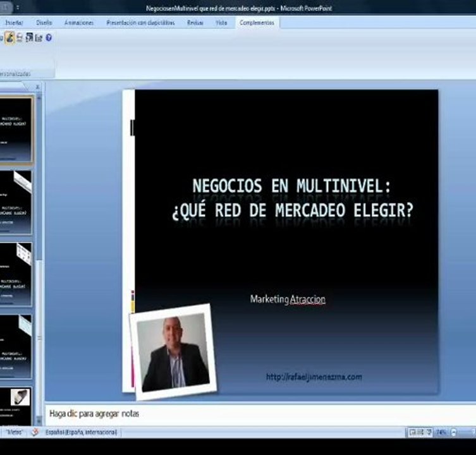
Task: Select the second slide thumbnail
Action: point(15,202)
